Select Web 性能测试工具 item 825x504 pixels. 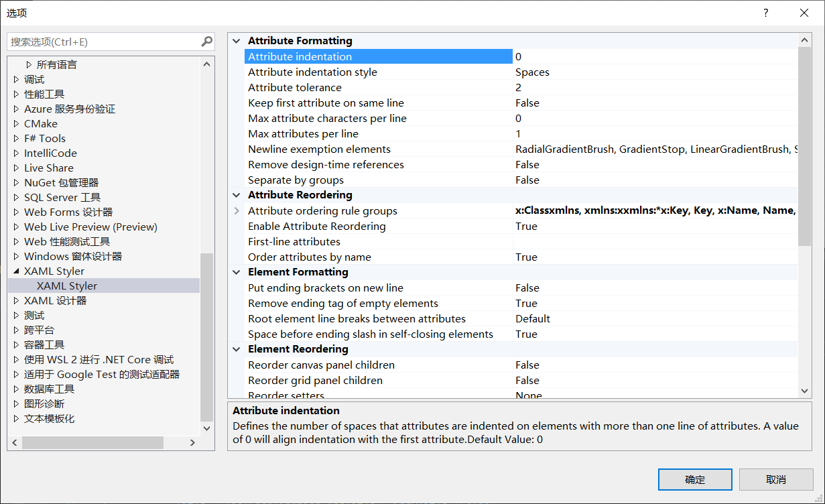pyautogui.click(x=67, y=242)
